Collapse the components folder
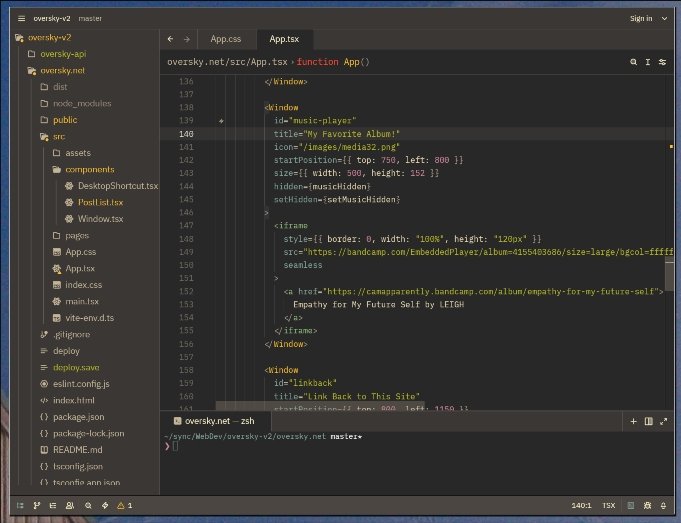 [x=88, y=170]
